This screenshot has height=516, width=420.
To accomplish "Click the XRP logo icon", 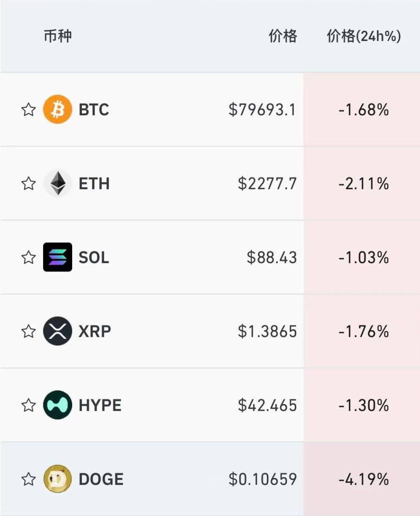I will (x=57, y=331).
